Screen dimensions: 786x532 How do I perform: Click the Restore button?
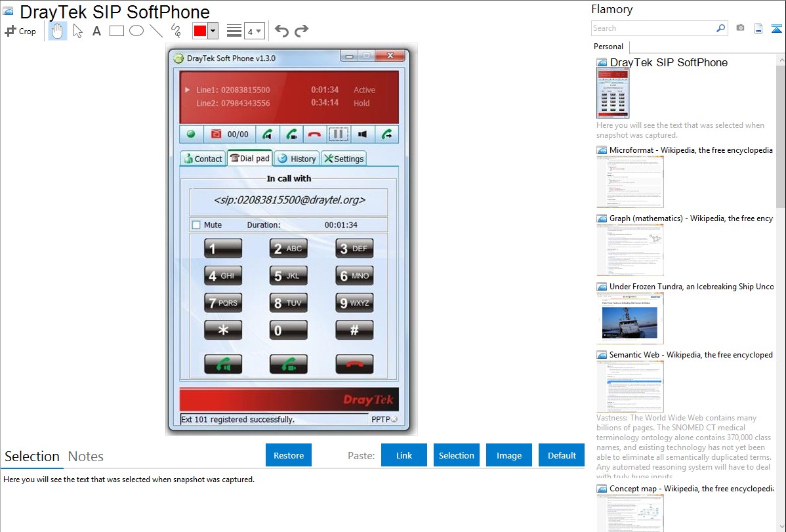[289, 455]
